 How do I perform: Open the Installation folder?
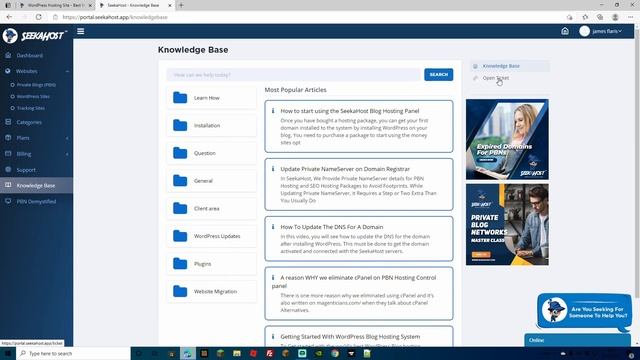(211, 125)
